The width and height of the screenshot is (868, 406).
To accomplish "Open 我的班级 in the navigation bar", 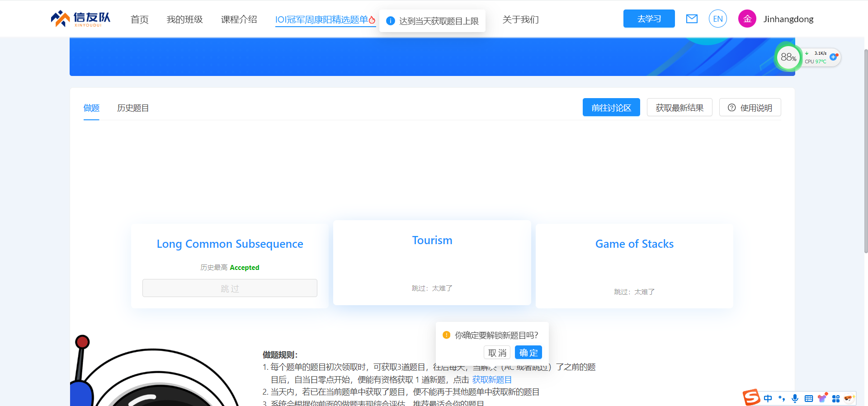I will pyautogui.click(x=184, y=19).
